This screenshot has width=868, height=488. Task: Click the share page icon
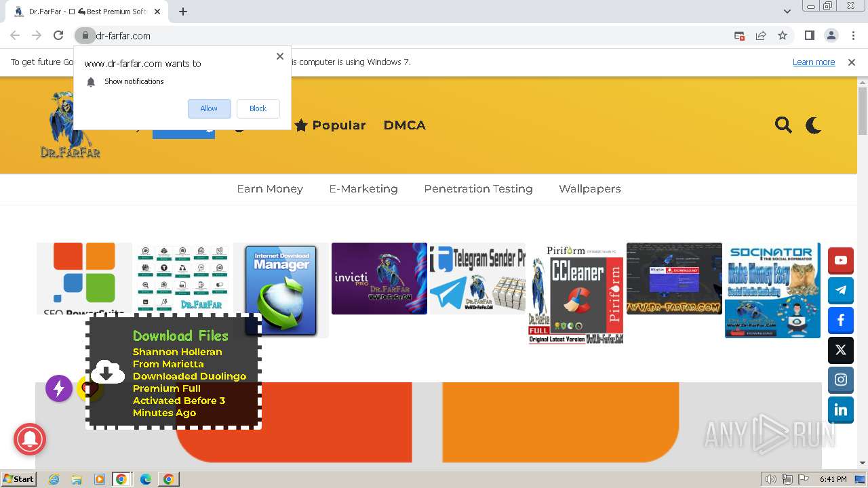click(761, 35)
